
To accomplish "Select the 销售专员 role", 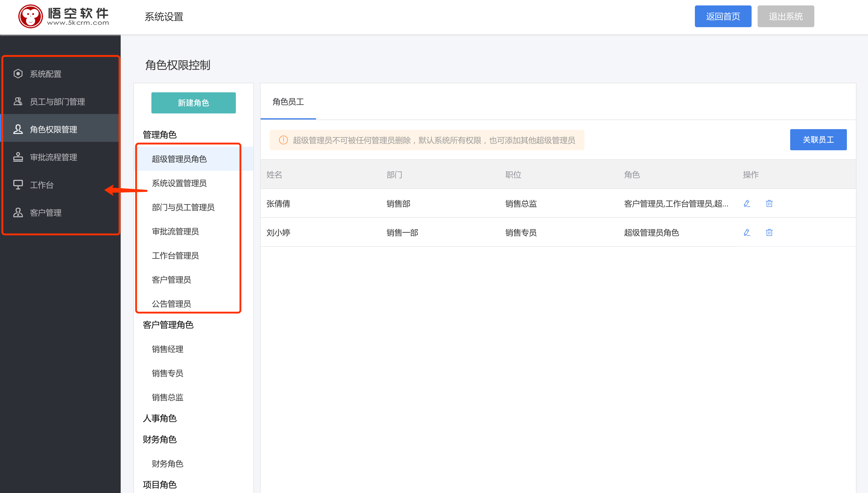I will pyautogui.click(x=194, y=373).
